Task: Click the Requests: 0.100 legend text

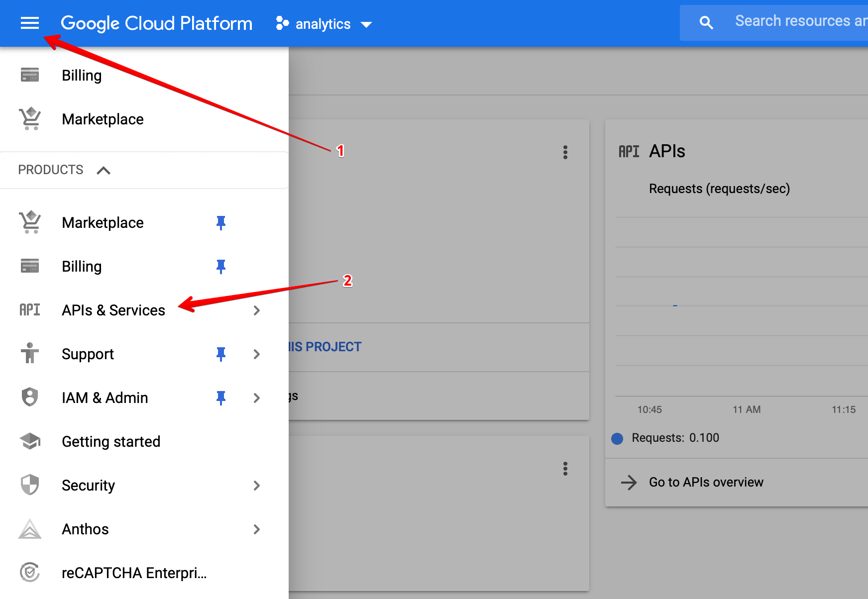Action: coord(675,438)
